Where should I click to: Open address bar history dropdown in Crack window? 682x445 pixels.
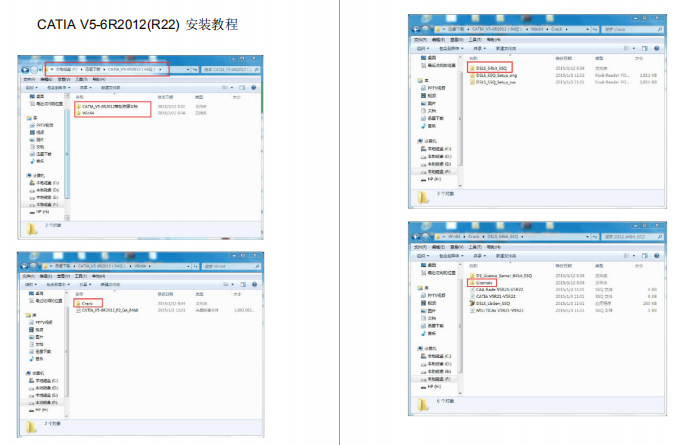pyautogui.click(x=588, y=30)
